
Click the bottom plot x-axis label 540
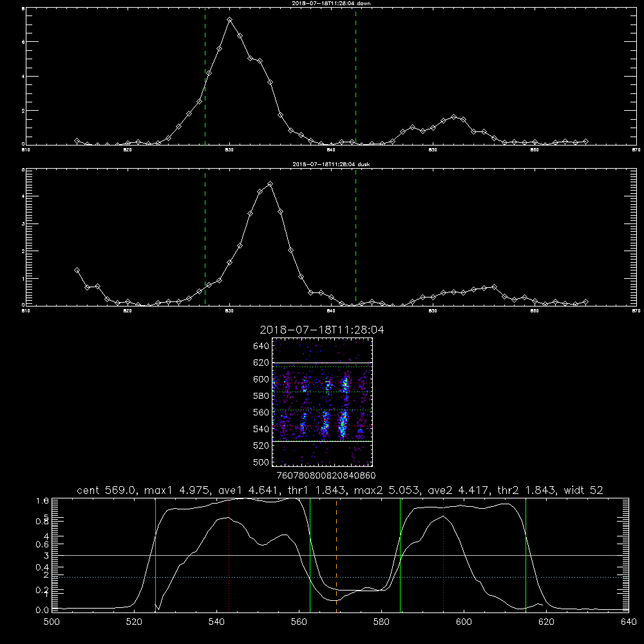(x=216, y=622)
